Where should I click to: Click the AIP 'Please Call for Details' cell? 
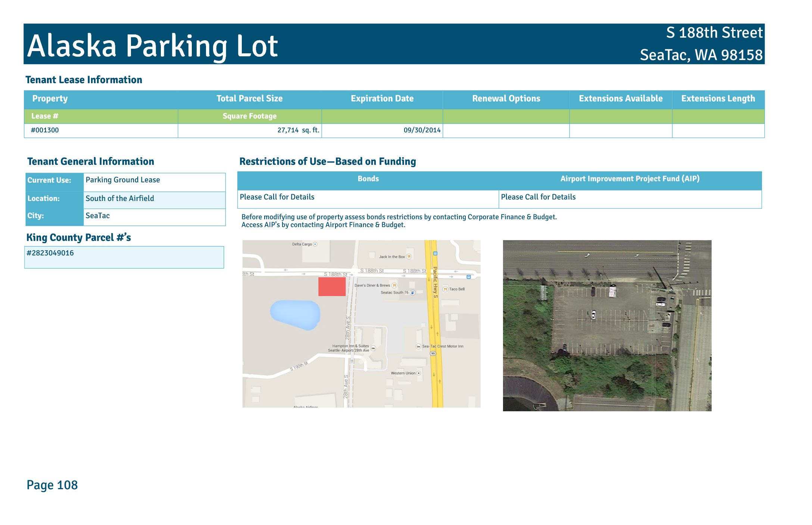538,197
